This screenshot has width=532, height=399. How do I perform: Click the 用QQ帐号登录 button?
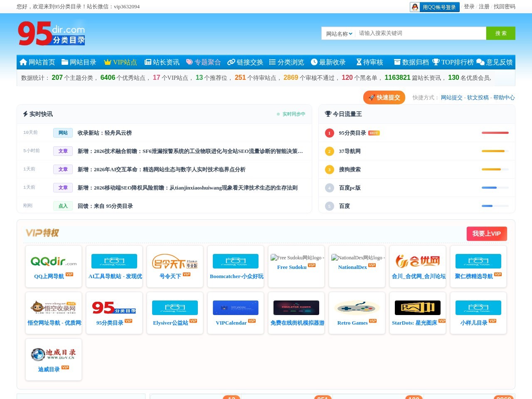(x=435, y=7)
